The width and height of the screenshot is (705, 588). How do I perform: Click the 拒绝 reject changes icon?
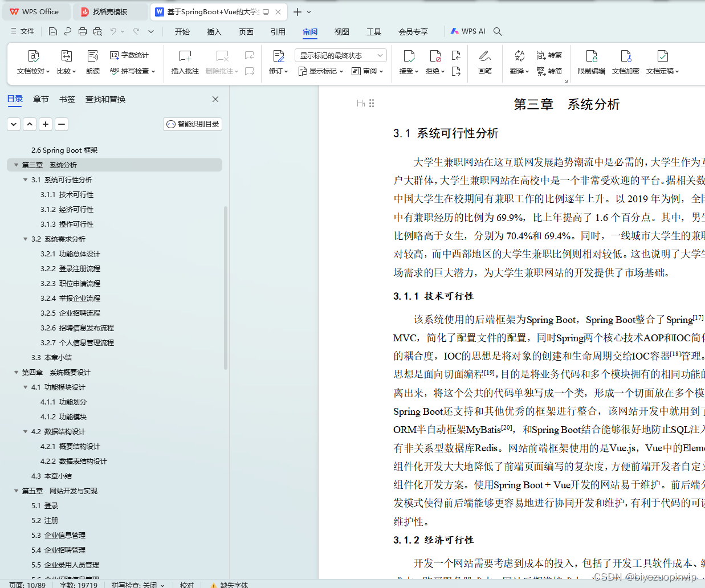[x=435, y=56]
